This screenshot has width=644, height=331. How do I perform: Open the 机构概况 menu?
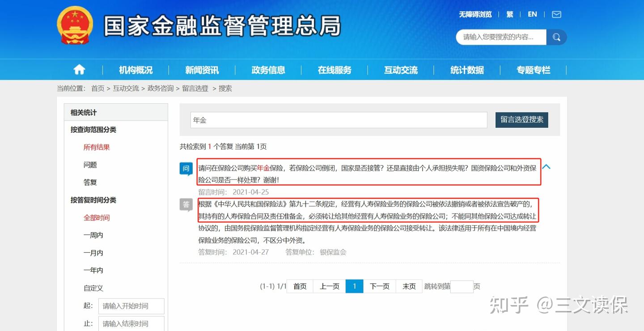click(x=136, y=70)
